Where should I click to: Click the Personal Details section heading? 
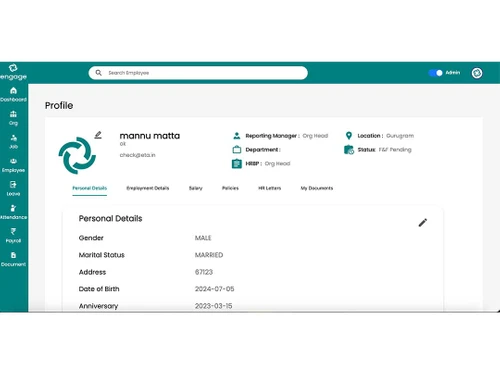(110, 218)
